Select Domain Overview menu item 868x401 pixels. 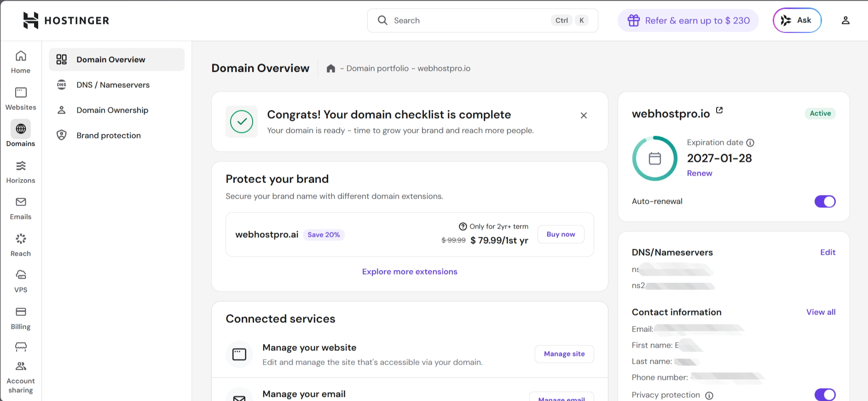coord(117,59)
